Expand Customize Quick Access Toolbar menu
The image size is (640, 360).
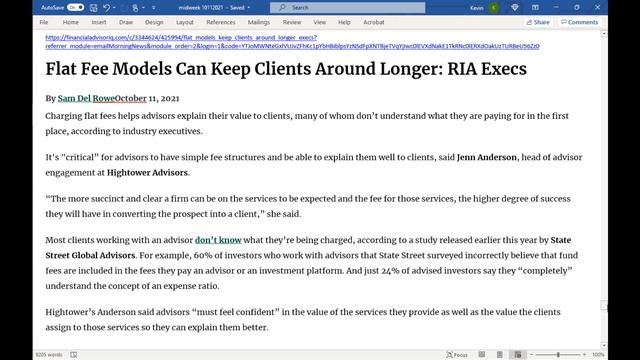[x=153, y=7]
